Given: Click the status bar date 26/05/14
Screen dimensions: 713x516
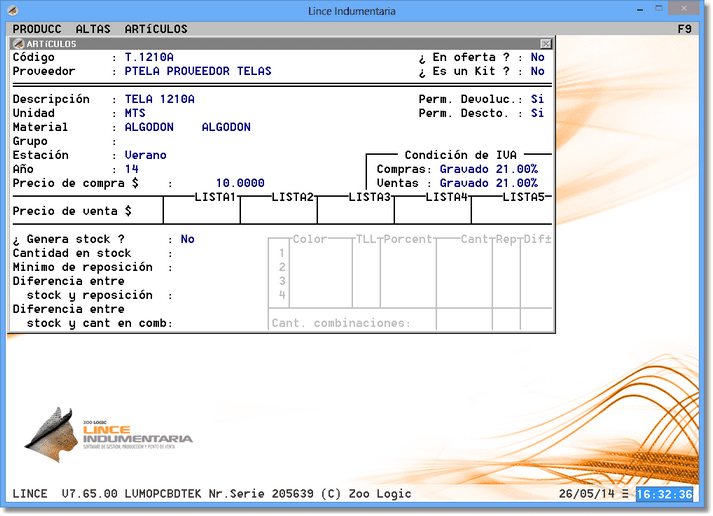Looking at the screenshot, I should (587, 494).
